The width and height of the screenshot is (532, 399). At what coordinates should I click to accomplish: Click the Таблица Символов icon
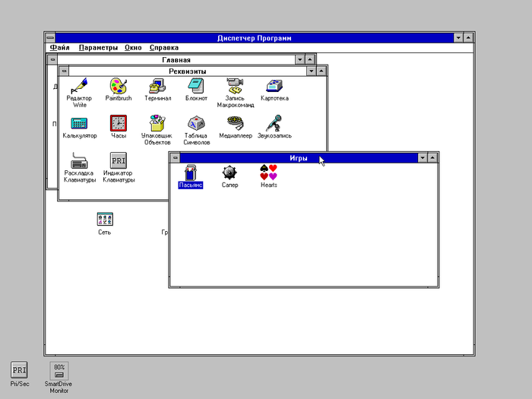tap(195, 123)
